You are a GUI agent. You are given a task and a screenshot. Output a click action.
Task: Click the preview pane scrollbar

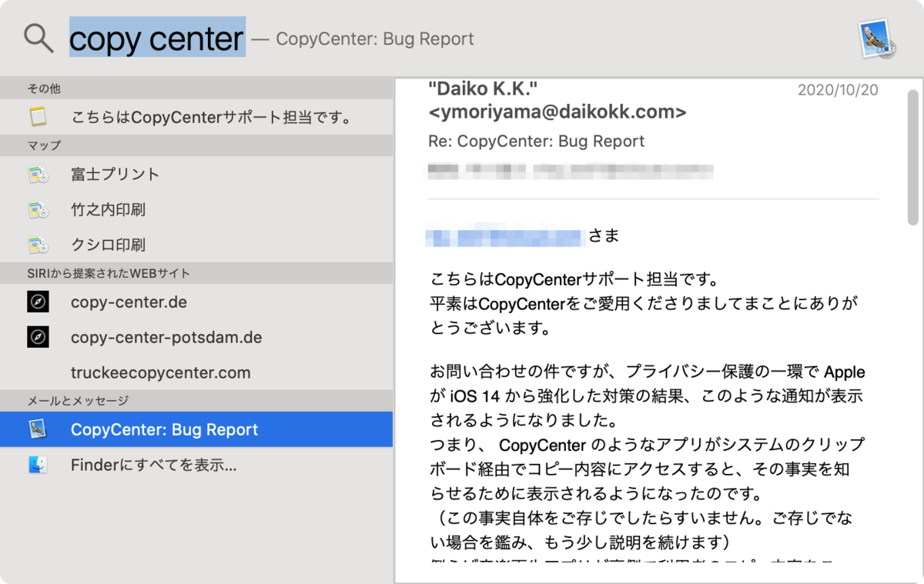pos(912,158)
